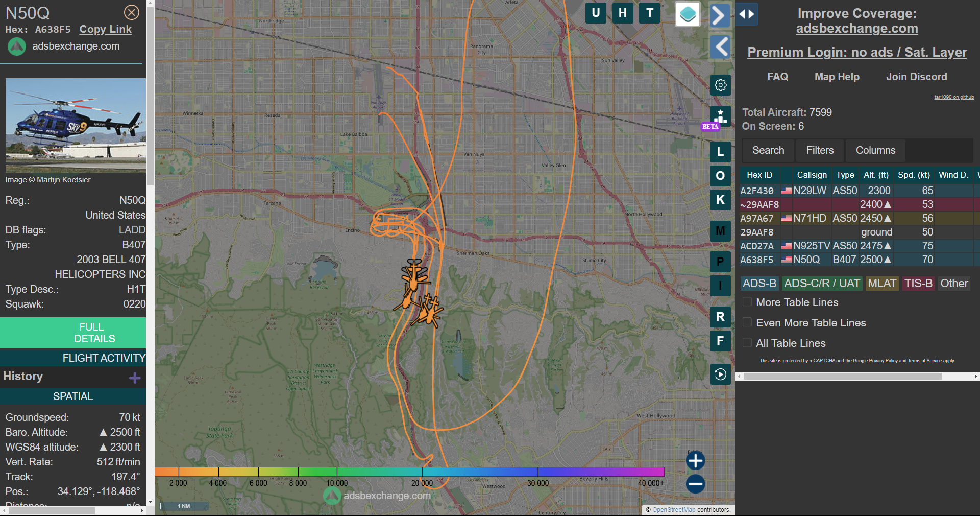Sort table by Alt. (ft) column
The image size is (980, 516).
(x=876, y=175)
